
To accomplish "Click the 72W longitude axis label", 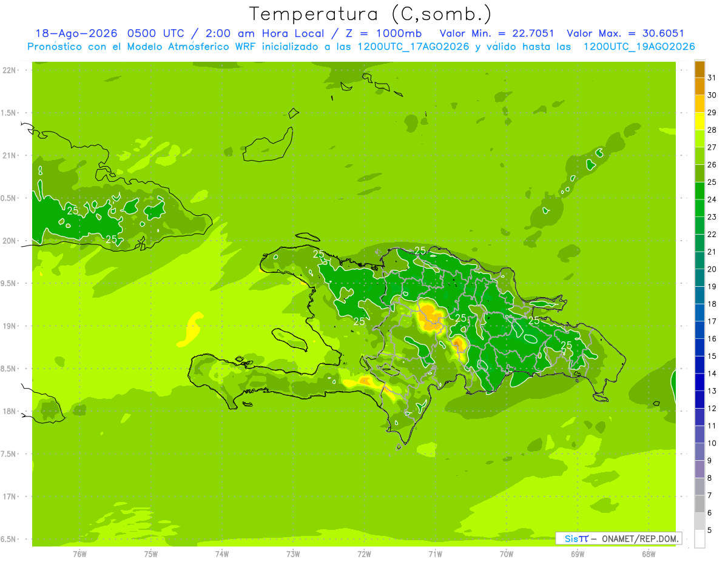I will coord(364,554).
